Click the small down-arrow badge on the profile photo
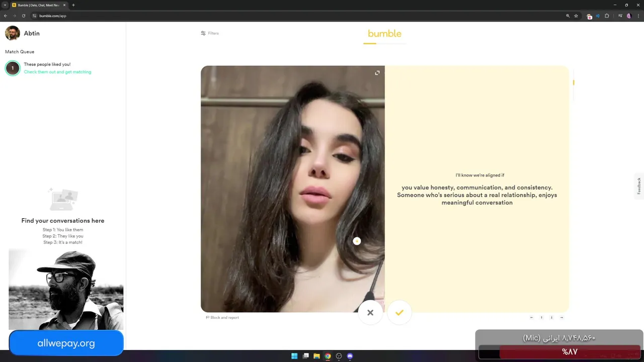 (x=357, y=241)
